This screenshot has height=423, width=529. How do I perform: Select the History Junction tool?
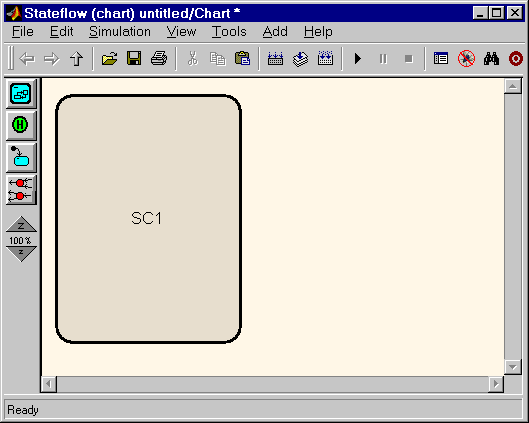point(21,125)
